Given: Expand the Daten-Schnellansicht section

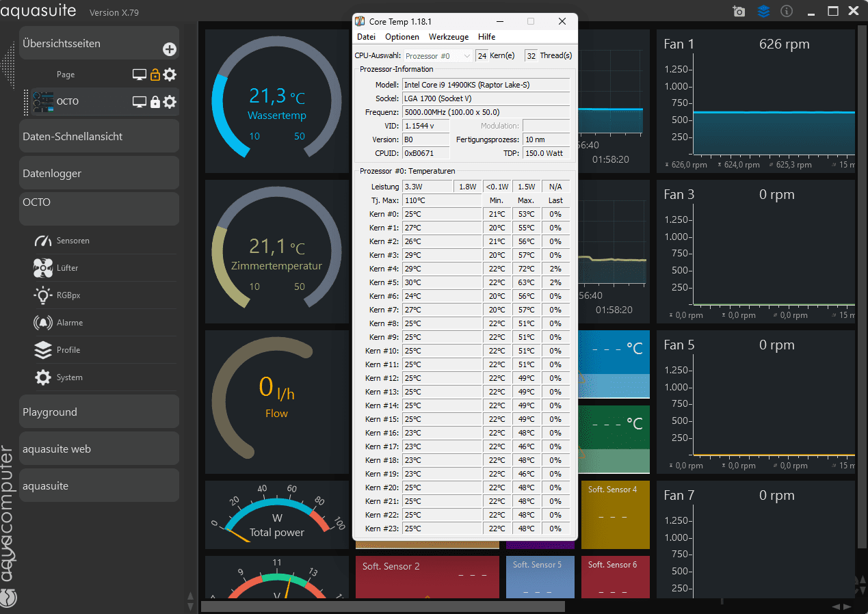Looking at the screenshot, I should (99, 136).
